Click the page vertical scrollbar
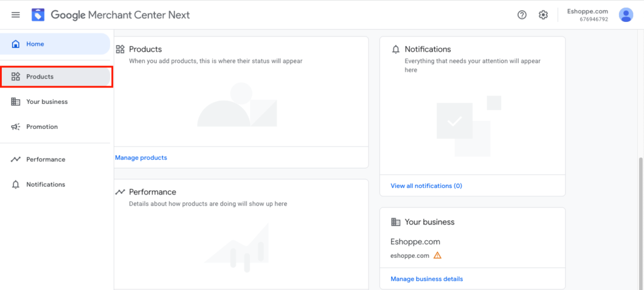 tap(640, 220)
